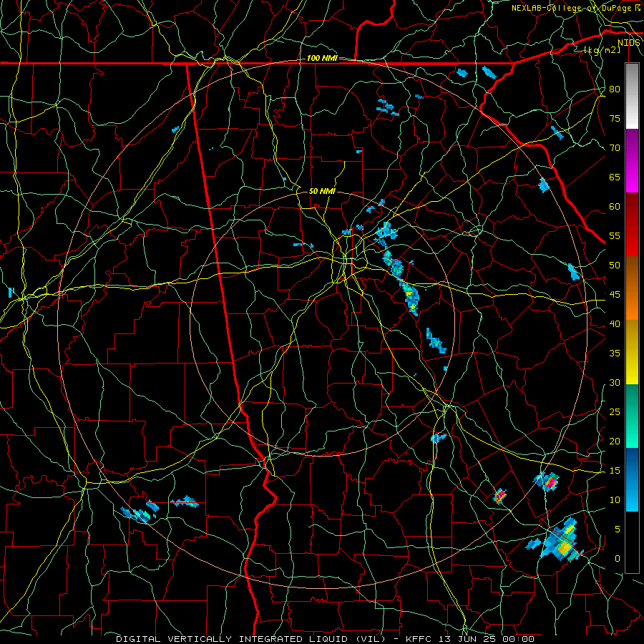Image resolution: width=644 pixels, height=644 pixels.
Task: Select scale value 80 on legend
Action: pos(615,89)
